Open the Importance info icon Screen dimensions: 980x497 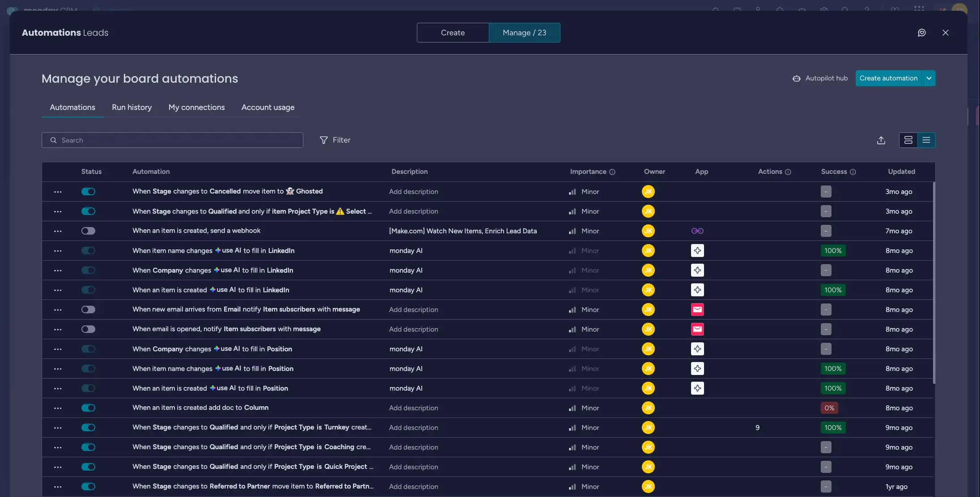[x=612, y=172]
